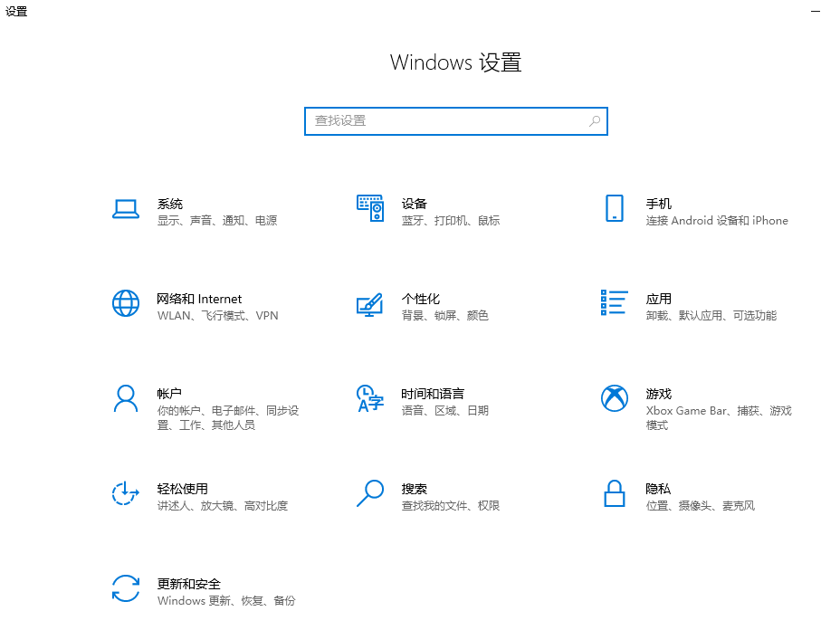Image resolution: width=840 pixels, height=630 pixels.
Task: Open the 轻松使用 settings title
Action: click(x=183, y=489)
